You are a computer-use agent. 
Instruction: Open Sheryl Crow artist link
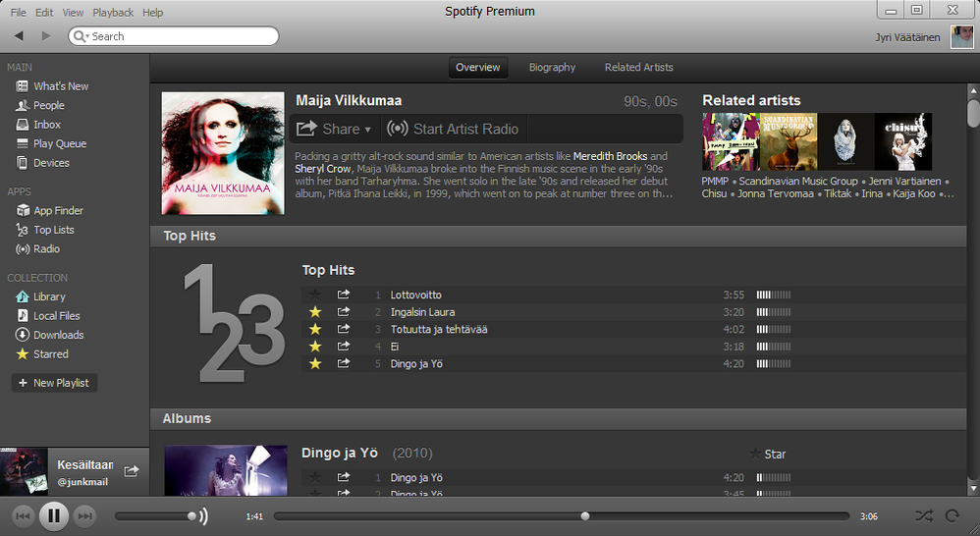322,169
